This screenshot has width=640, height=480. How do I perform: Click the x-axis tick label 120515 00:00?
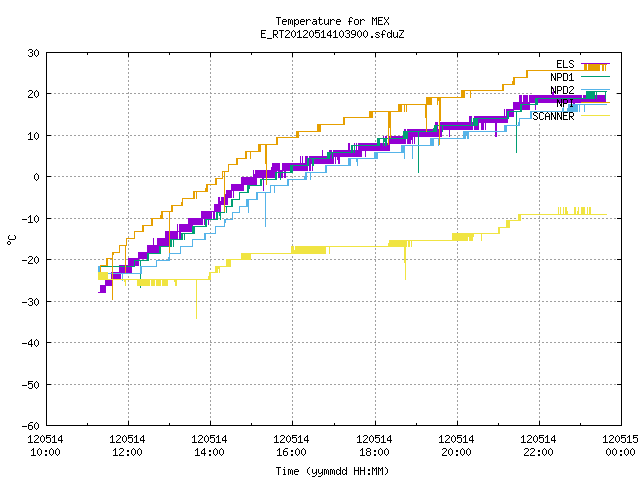pos(620,446)
